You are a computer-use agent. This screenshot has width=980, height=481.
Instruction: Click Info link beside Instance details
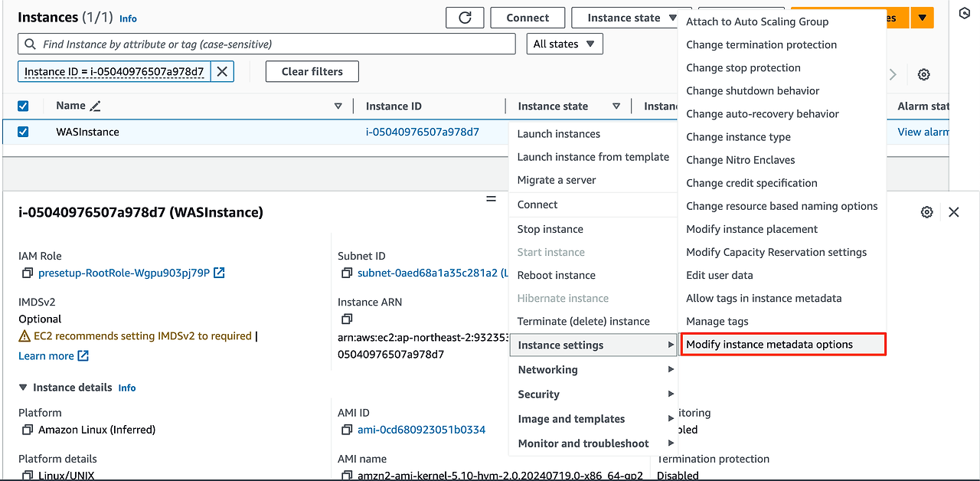[127, 388]
